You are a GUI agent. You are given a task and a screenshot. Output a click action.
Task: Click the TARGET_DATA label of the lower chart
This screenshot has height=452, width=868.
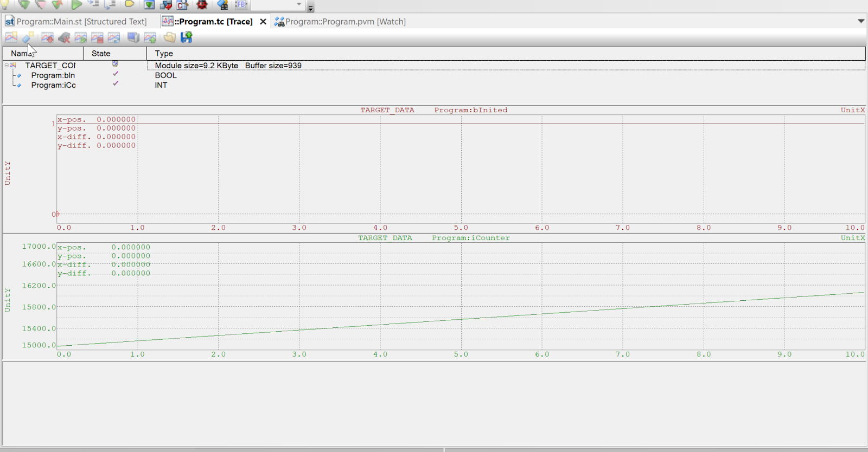pyautogui.click(x=385, y=238)
